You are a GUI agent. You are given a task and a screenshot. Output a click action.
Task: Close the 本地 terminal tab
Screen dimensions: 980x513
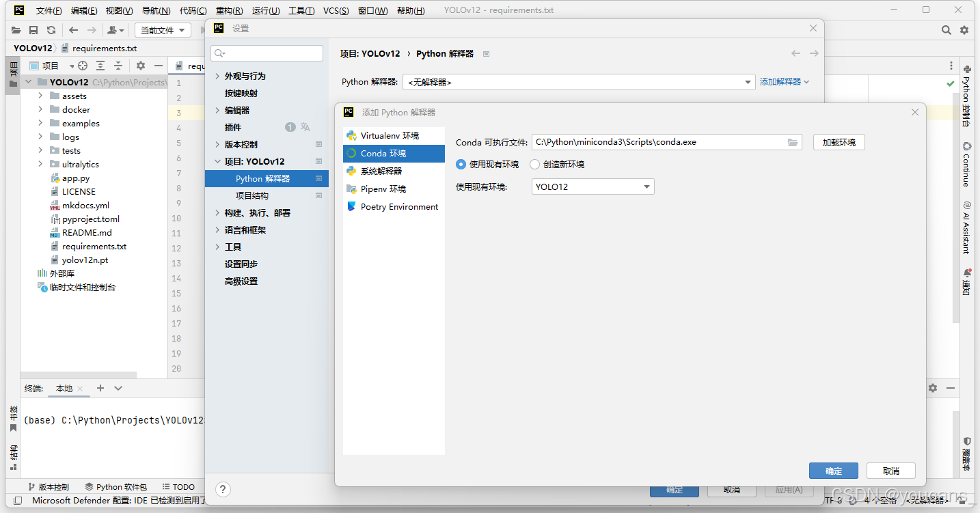pyautogui.click(x=80, y=389)
